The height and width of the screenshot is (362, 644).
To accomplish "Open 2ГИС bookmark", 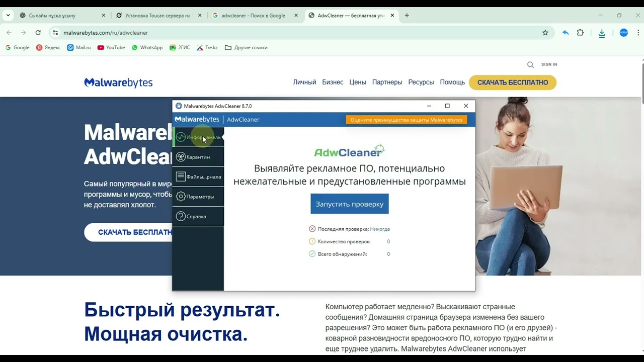I will coord(180,48).
